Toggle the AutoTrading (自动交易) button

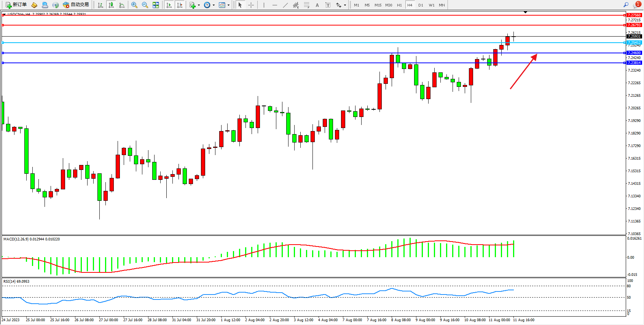coord(76,5)
